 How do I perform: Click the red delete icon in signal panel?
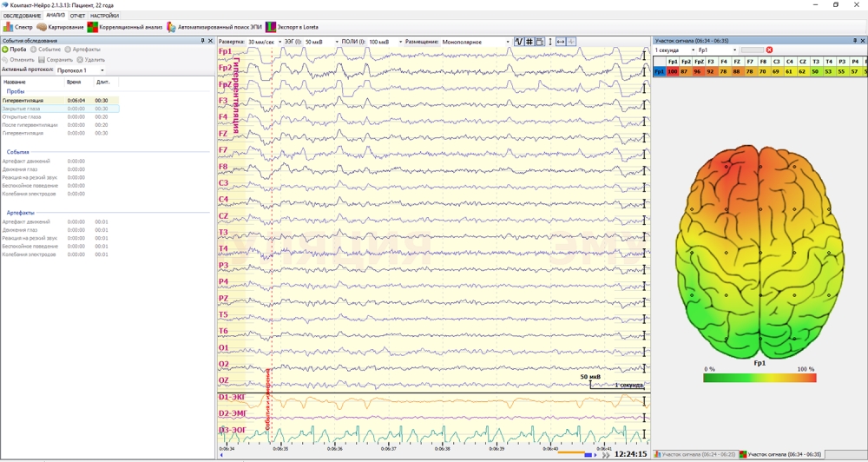coord(769,50)
